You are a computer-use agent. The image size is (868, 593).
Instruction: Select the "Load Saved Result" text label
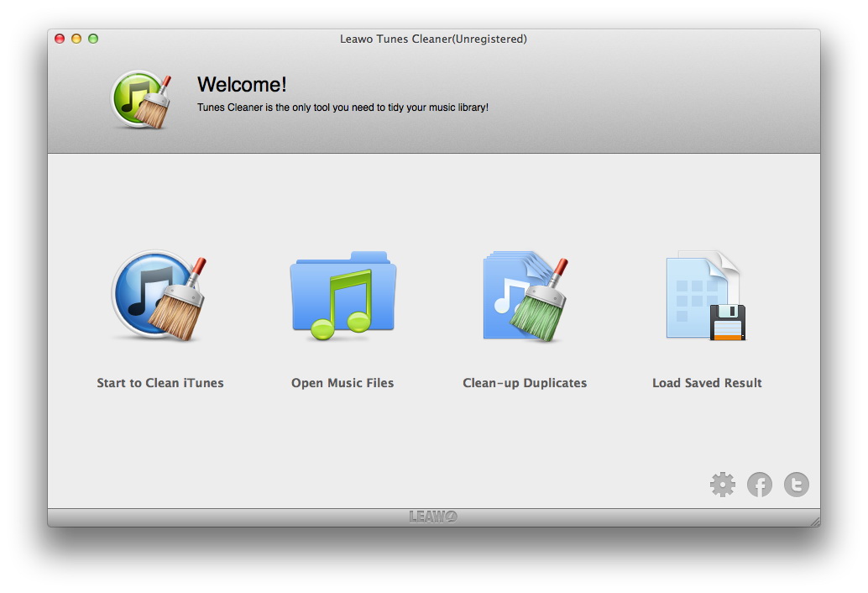(707, 383)
